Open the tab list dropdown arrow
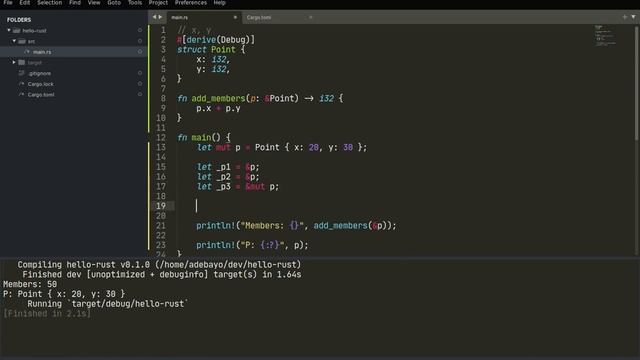This screenshot has width=640, height=360. (633, 17)
